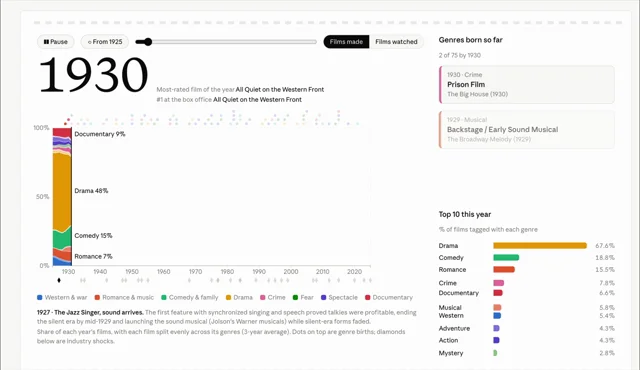Click the 1950 x-axis label
Viewport: 640px width, 370px height.
coord(132,272)
